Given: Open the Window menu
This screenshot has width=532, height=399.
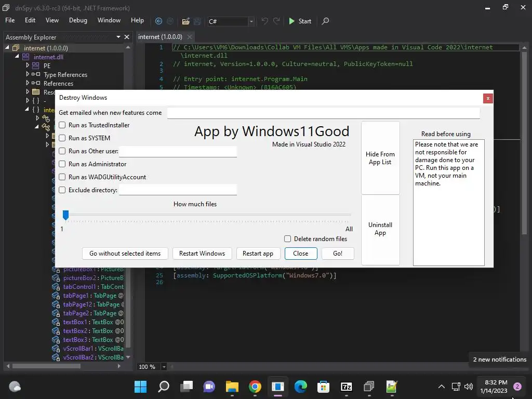Looking at the screenshot, I should click(109, 20).
